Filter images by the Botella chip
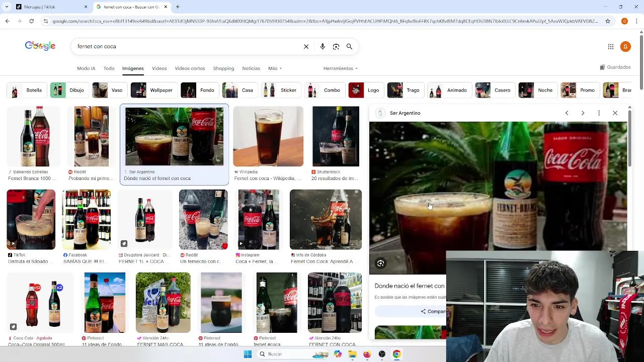 tap(26, 90)
